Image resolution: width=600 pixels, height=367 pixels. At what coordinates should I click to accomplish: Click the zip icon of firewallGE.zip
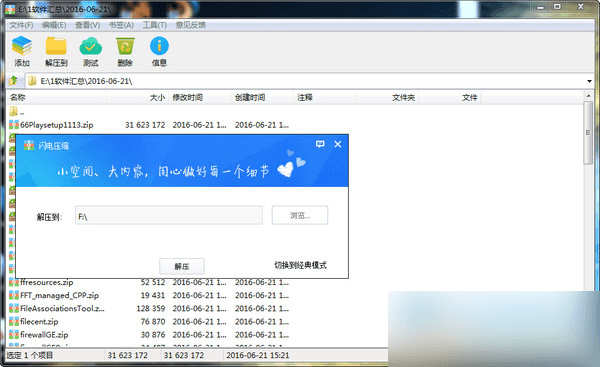pyautogui.click(x=14, y=334)
